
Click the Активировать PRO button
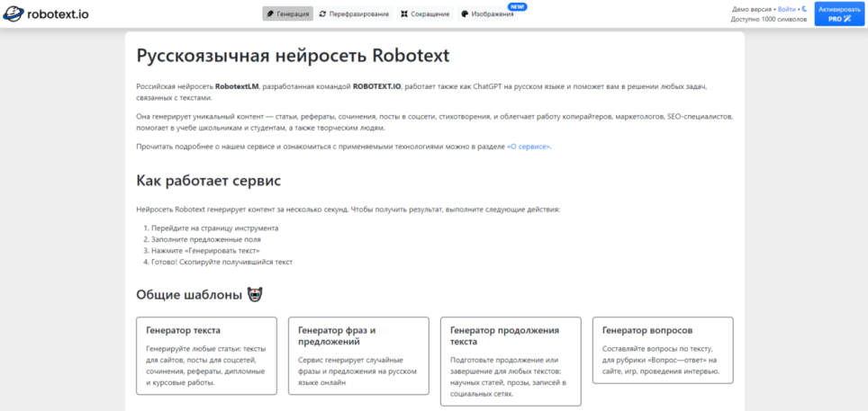[x=839, y=13]
